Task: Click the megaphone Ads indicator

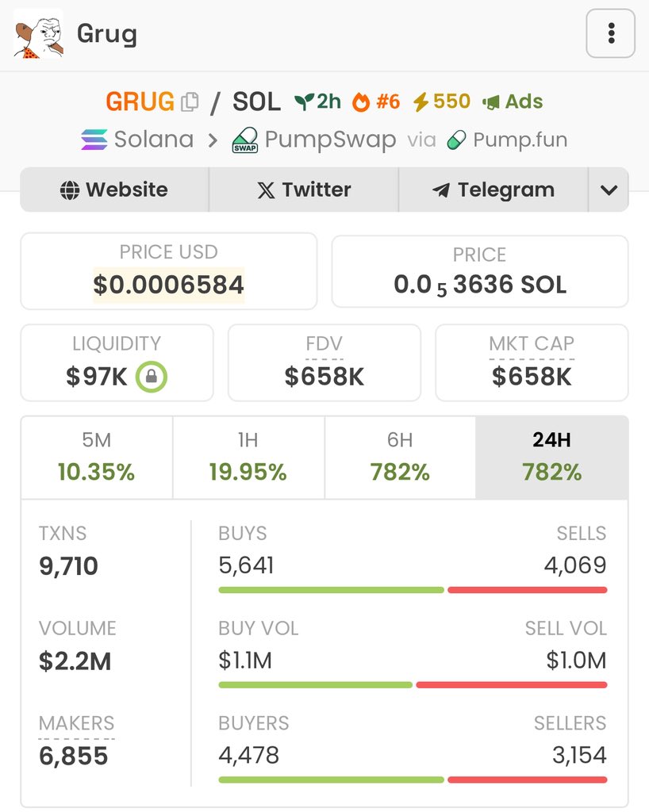Action: tap(513, 101)
